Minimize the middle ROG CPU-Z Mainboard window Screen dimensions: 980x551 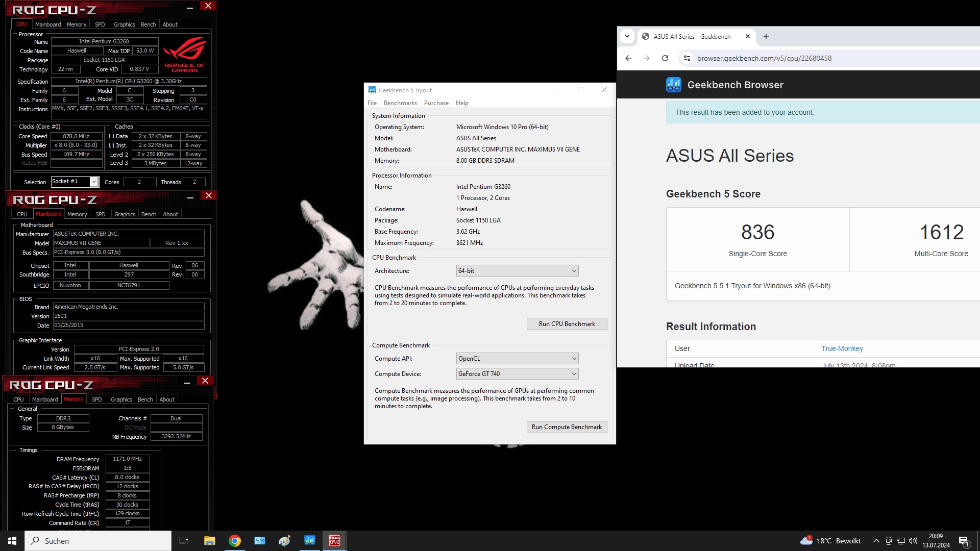click(190, 197)
